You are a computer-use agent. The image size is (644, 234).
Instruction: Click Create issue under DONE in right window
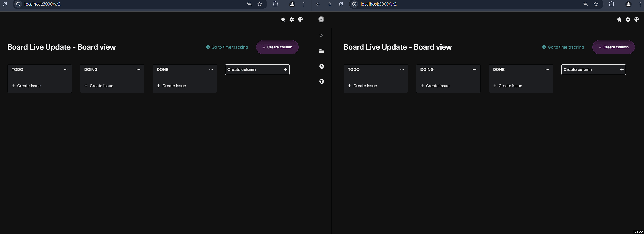(x=508, y=86)
